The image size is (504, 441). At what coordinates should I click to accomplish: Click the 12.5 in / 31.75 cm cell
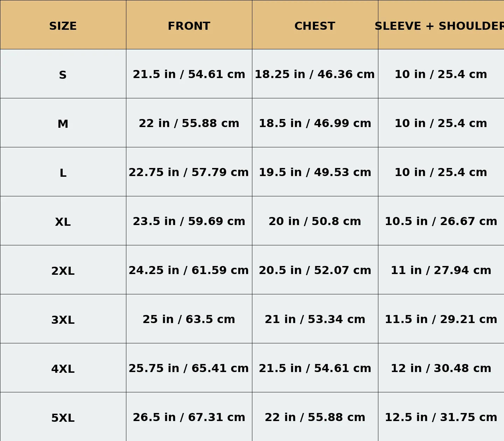pos(441,417)
